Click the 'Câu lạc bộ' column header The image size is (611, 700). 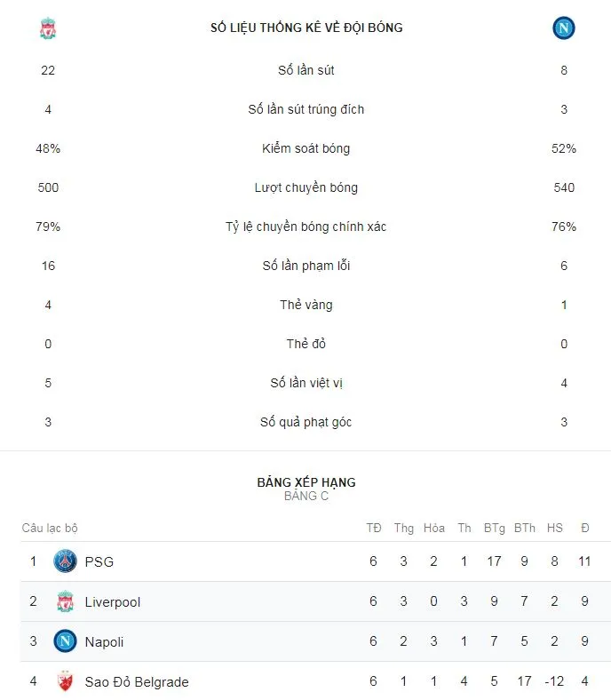(50, 528)
